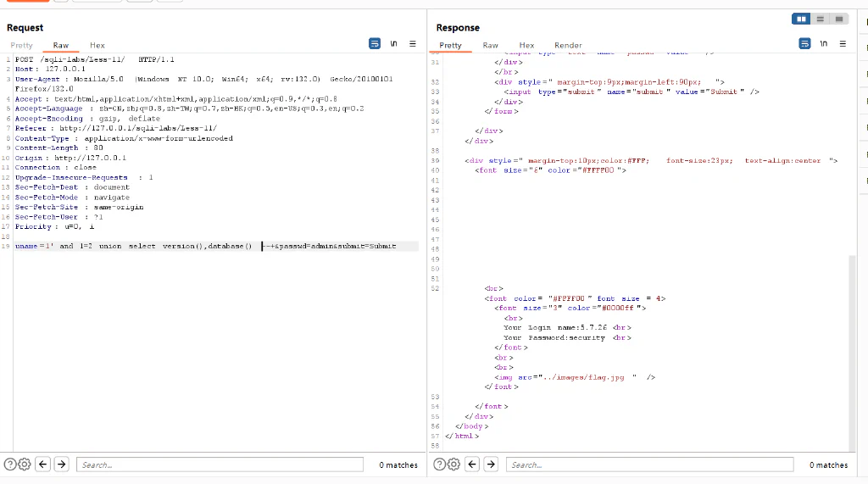Click the img src flag.jpg response line
Viewport: 868px width, 484px height.
pyautogui.click(x=575, y=378)
